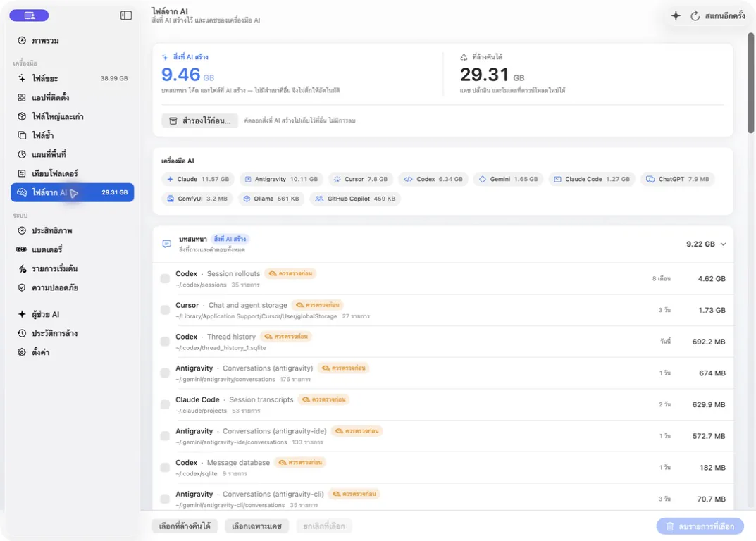The width and height of the screenshot is (756, 541).
Task: Open ไฟล์ซ้ำ duplicate files section
Action: click(x=72, y=135)
